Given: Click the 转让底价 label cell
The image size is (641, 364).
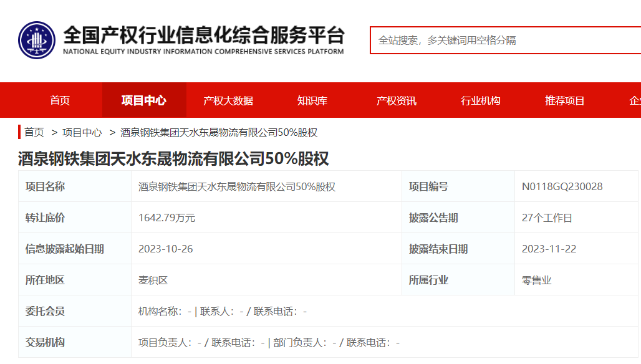Looking at the screenshot, I should [75, 218].
